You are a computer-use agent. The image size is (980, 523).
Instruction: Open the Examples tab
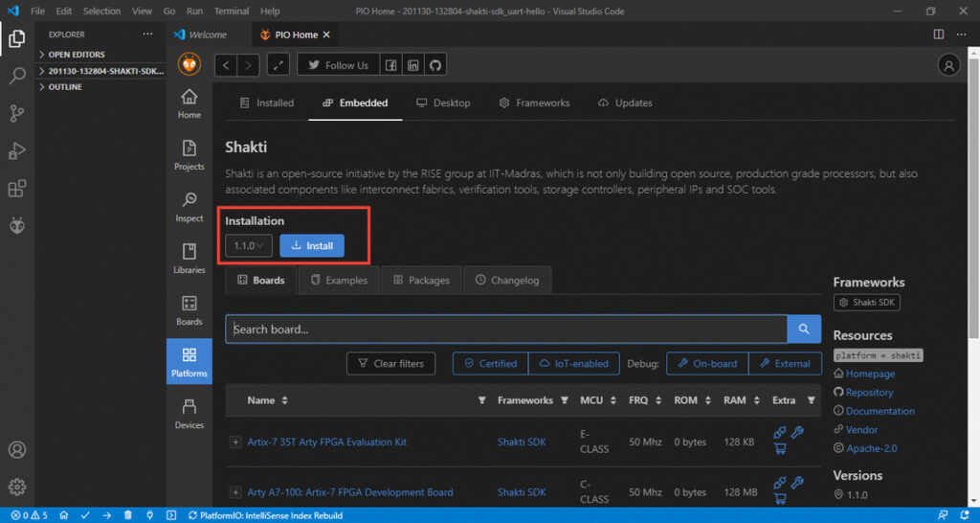pyautogui.click(x=340, y=281)
